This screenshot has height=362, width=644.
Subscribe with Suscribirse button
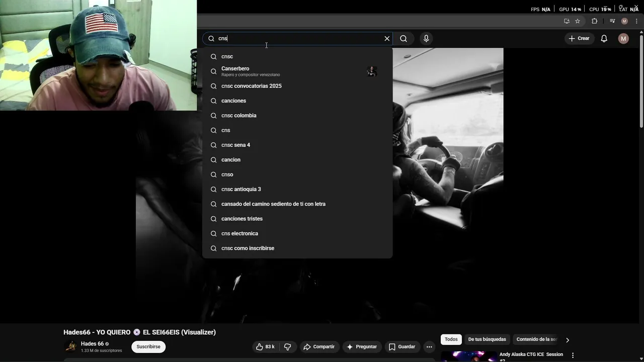pos(148,347)
